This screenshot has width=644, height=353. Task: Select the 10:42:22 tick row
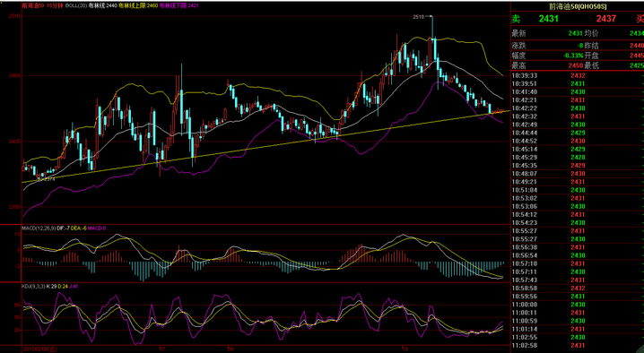(577, 108)
